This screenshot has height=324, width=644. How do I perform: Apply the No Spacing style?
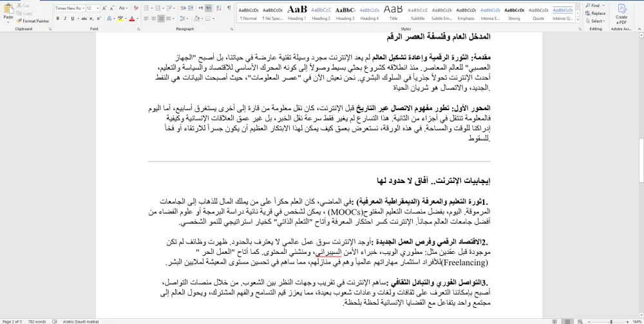272,13
